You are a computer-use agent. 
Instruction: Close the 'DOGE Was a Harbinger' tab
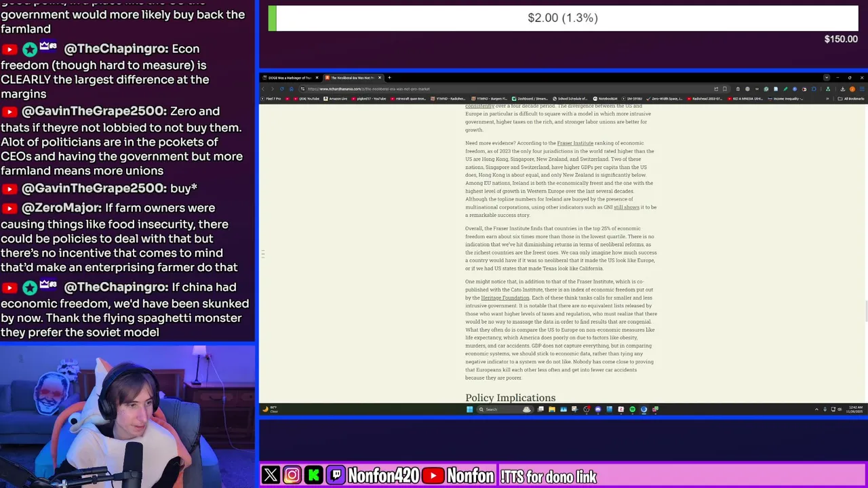(317, 77)
